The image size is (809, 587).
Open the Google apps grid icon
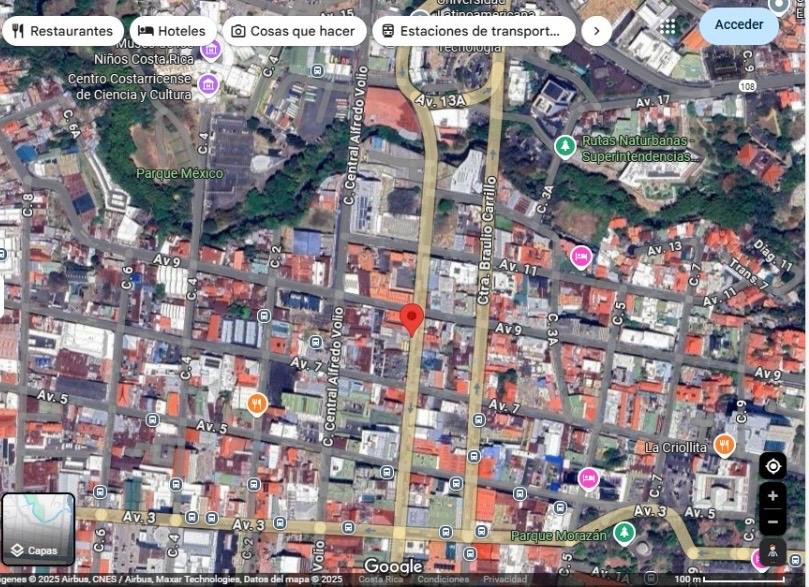point(668,26)
